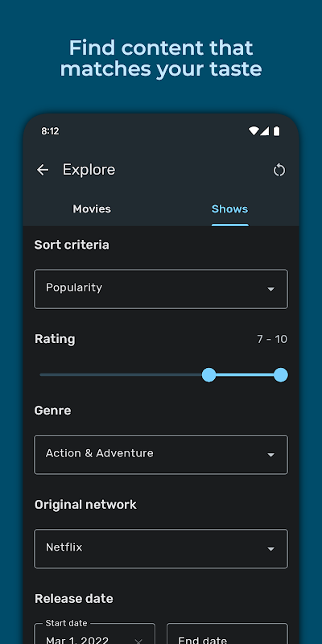Tap the Wi-Fi status icon
Image resolution: width=322 pixels, height=644 pixels.
pos(254,131)
